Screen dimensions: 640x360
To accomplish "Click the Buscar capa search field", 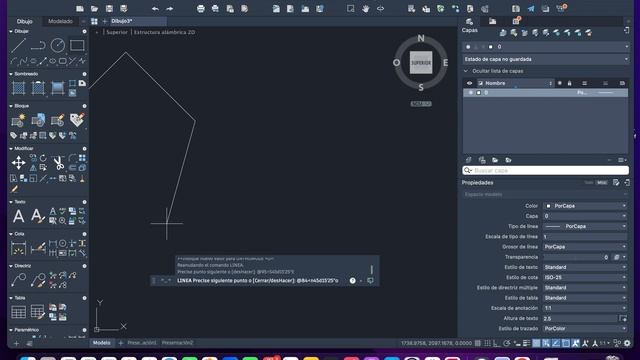I will click(x=545, y=170).
